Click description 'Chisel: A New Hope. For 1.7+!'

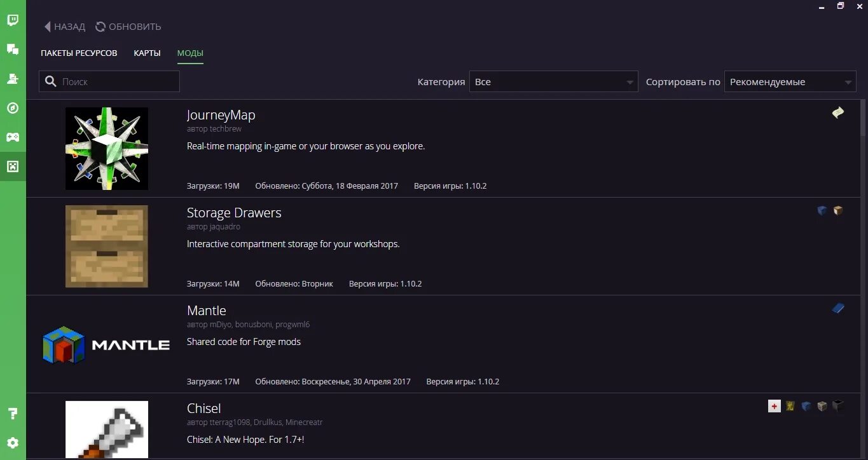[245, 440]
